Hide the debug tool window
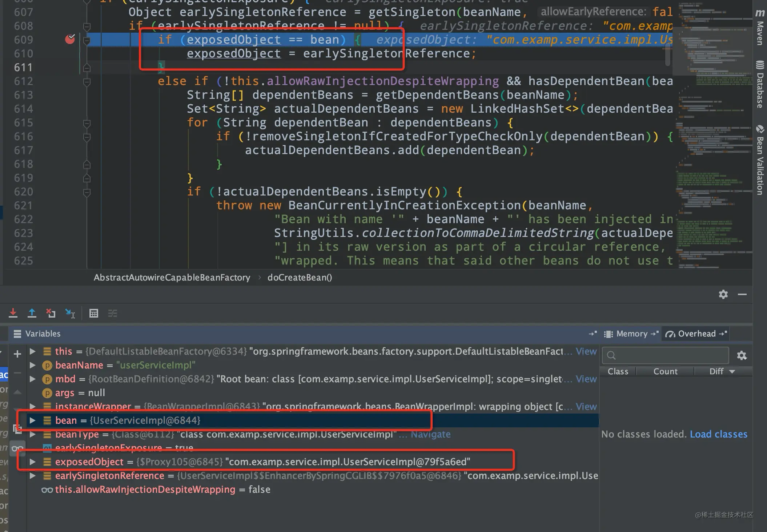Image resolution: width=767 pixels, height=532 pixels. 742,294
